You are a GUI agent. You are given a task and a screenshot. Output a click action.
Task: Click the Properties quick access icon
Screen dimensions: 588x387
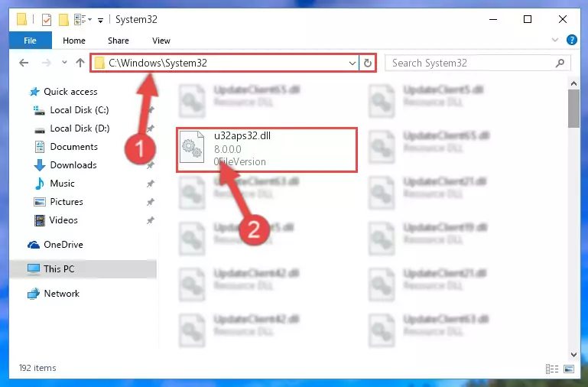pos(47,19)
